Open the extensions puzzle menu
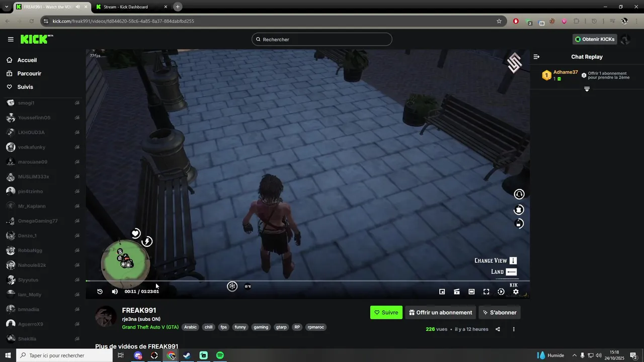 coord(577,21)
